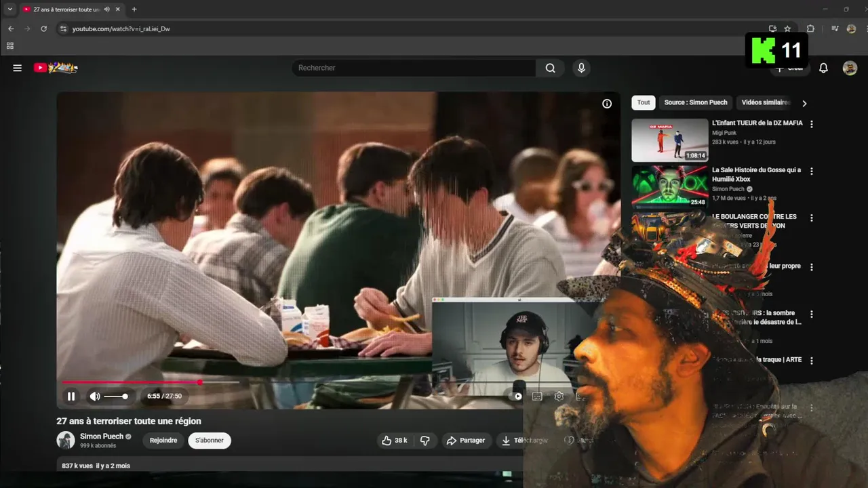Open the YouTube notifications bell
Screen dimensions: 868x488
[x=823, y=68]
